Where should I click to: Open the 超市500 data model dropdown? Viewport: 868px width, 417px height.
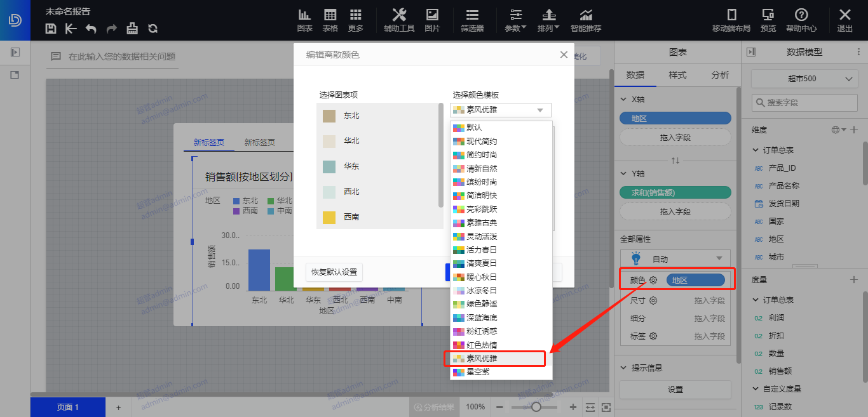pos(804,79)
